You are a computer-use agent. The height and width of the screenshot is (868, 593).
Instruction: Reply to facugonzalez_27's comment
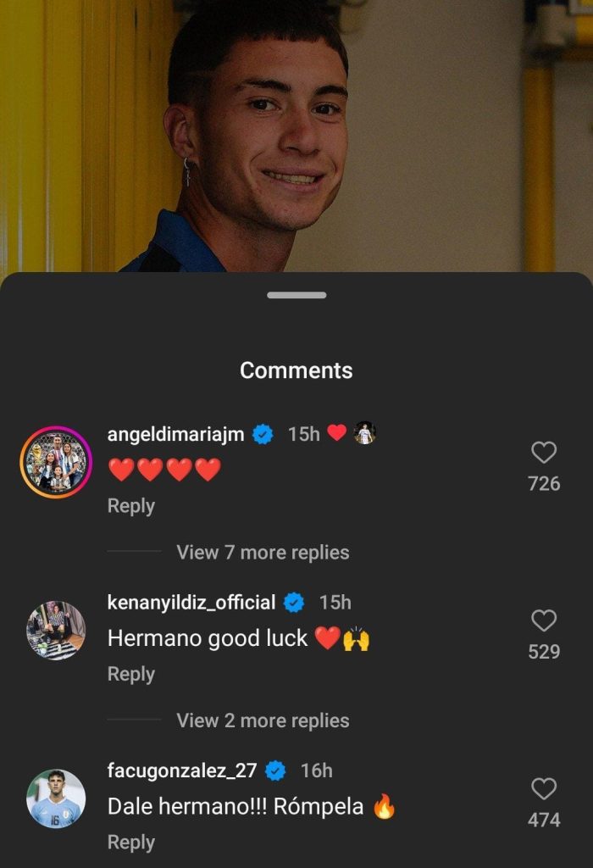pos(130,842)
